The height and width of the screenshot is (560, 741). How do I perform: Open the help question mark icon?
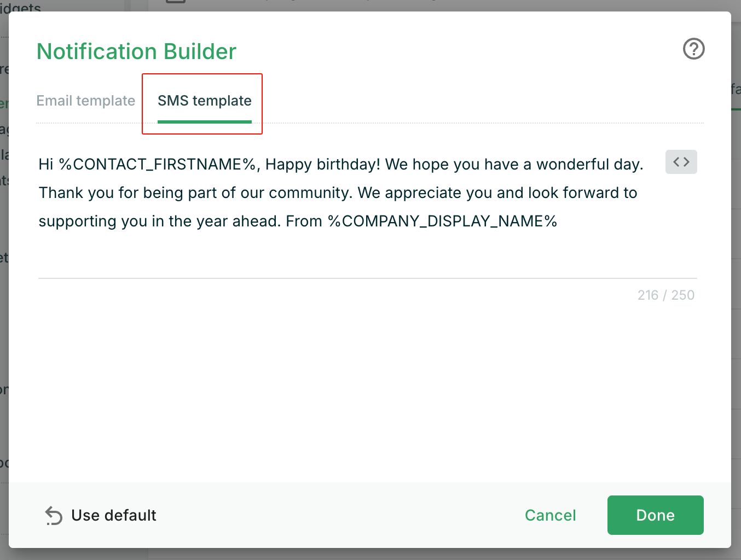coord(693,49)
